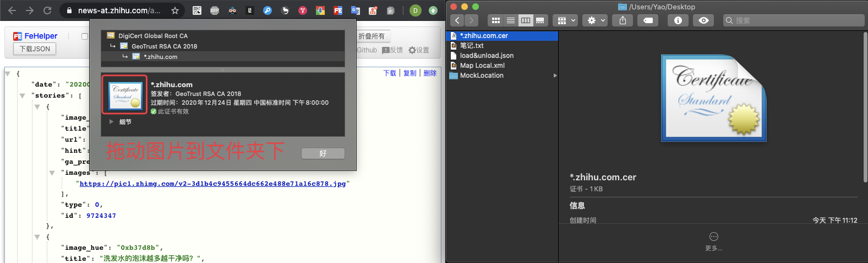The height and width of the screenshot is (263, 868).
Task: Open the blue magnifier extension icon
Action: point(268,10)
